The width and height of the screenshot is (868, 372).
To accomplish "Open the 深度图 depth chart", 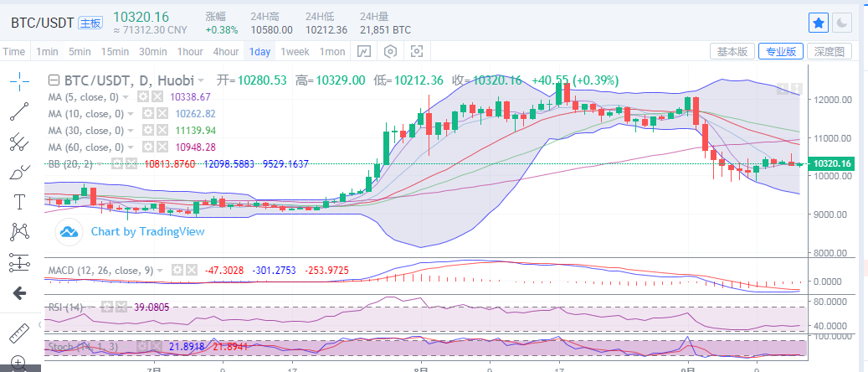I will tap(829, 52).
